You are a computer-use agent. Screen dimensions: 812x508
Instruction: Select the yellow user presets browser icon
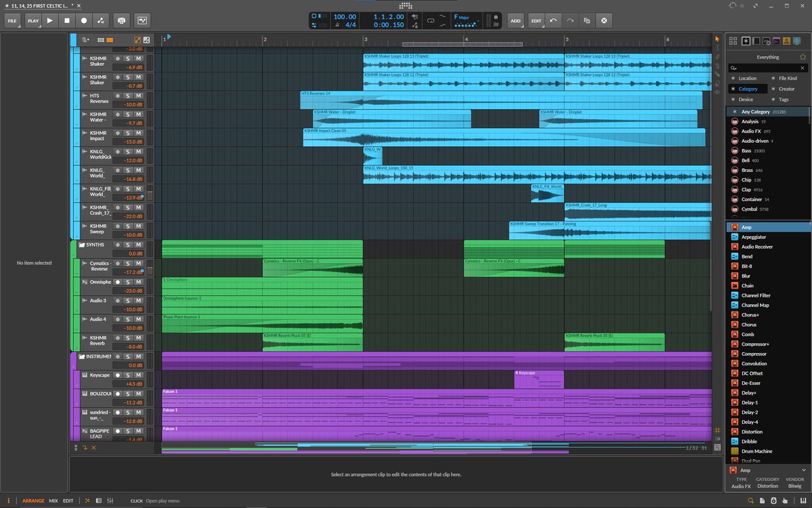[x=786, y=41]
